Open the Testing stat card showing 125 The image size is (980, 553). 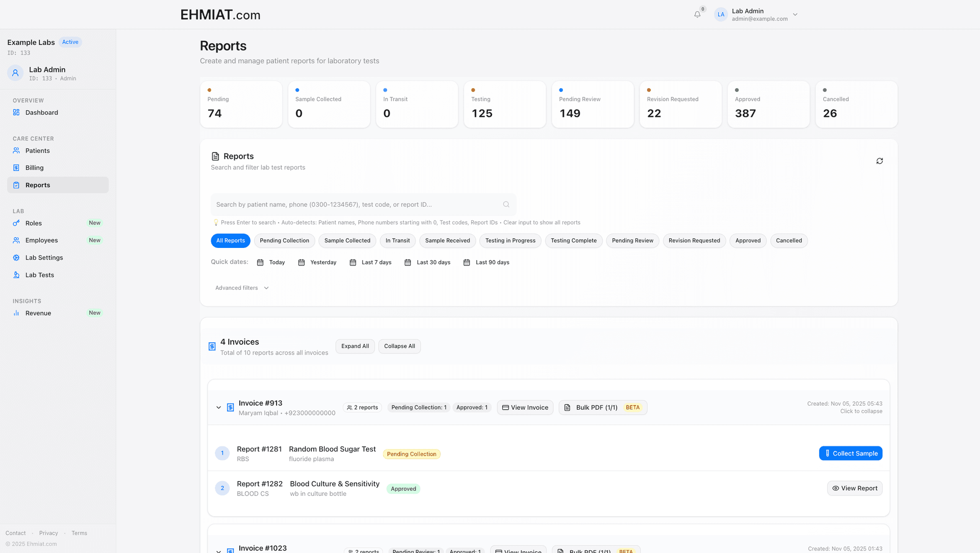pyautogui.click(x=505, y=105)
